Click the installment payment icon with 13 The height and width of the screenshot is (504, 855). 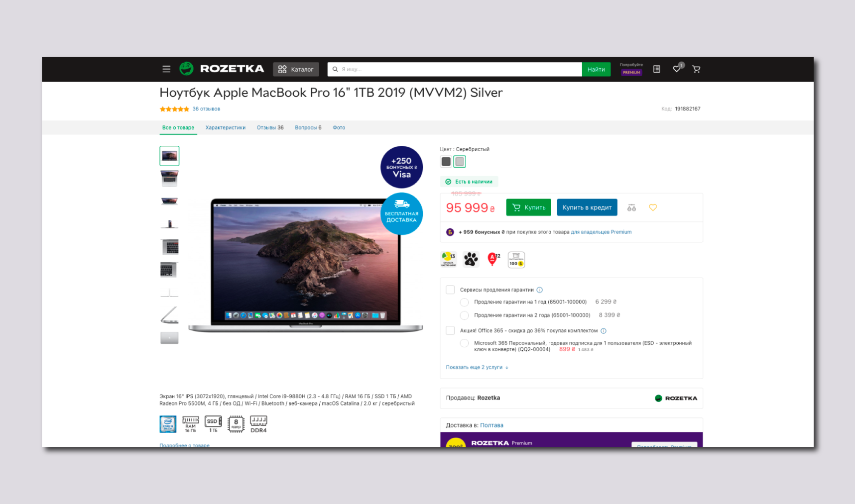(x=448, y=260)
